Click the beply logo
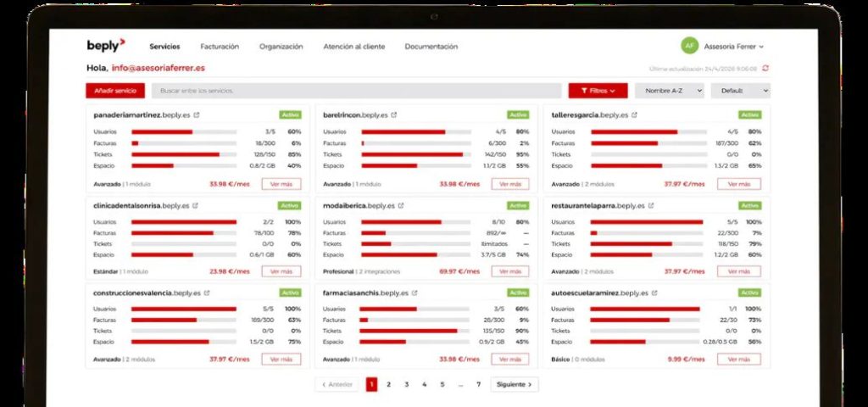The height and width of the screenshot is (407, 868). point(106,46)
